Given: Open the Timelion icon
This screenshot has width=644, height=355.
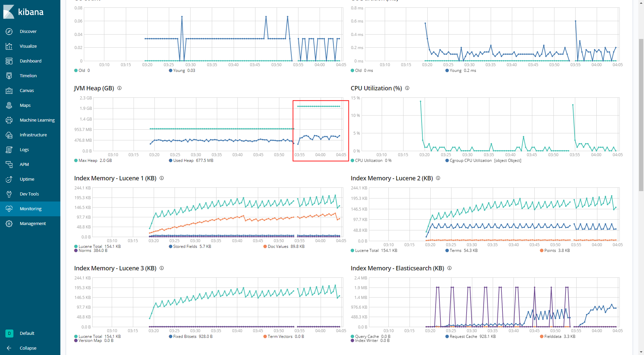Looking at the screenshot, I should tap(9, 76).
